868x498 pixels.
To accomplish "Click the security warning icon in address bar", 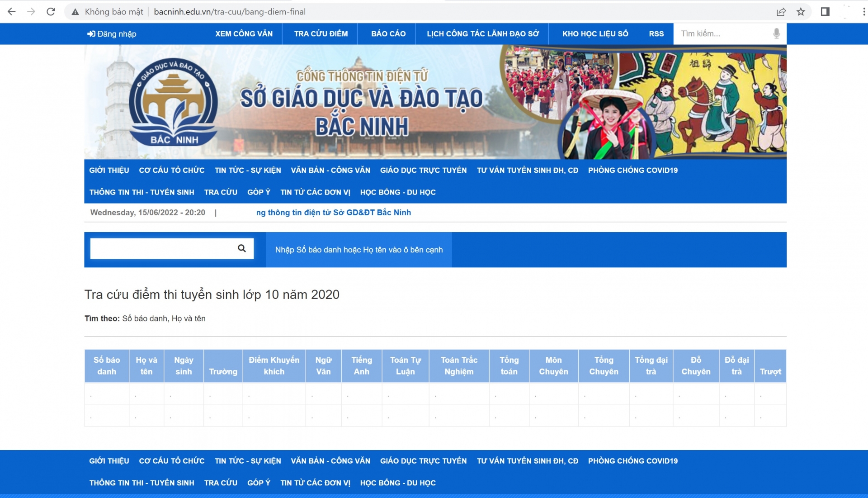I will pyautogui.click(x=75, y=11).
